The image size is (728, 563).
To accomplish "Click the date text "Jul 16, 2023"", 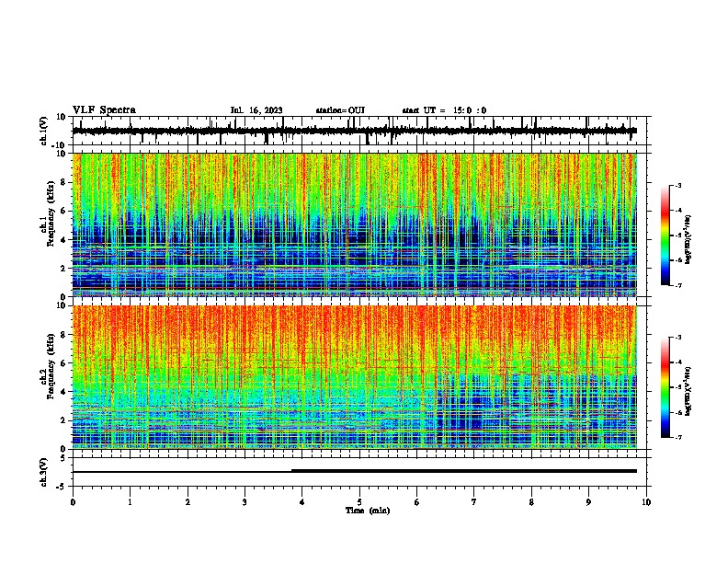I will [256, 110].
